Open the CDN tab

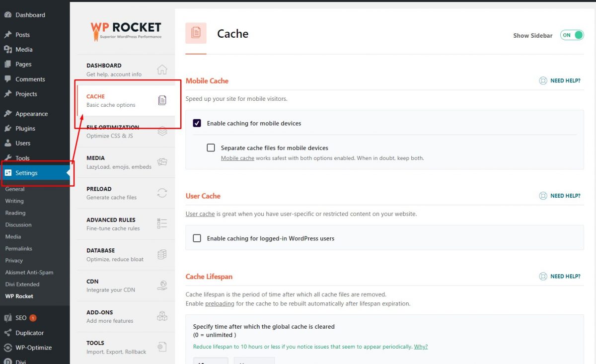tap(126, 286)
